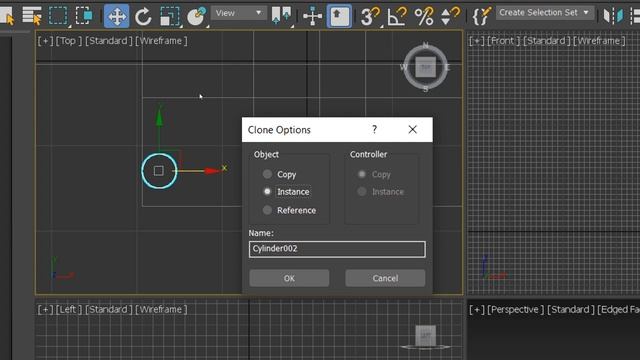
Task: Click the ViewCube in the Left viewport
Action: (x=425, y=337)
